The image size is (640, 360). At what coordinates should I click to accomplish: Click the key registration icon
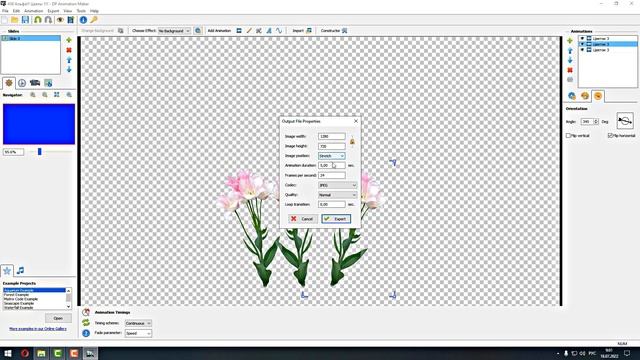(94, 20)
